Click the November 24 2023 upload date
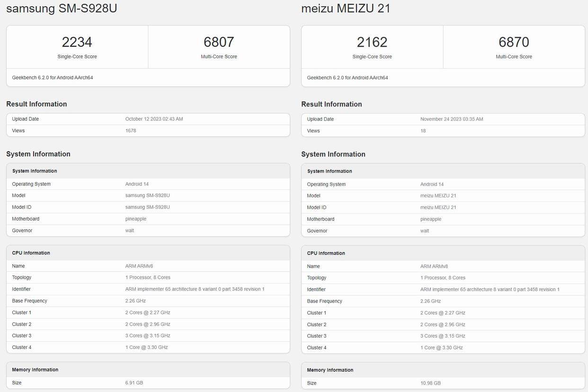 click(452, 119)
